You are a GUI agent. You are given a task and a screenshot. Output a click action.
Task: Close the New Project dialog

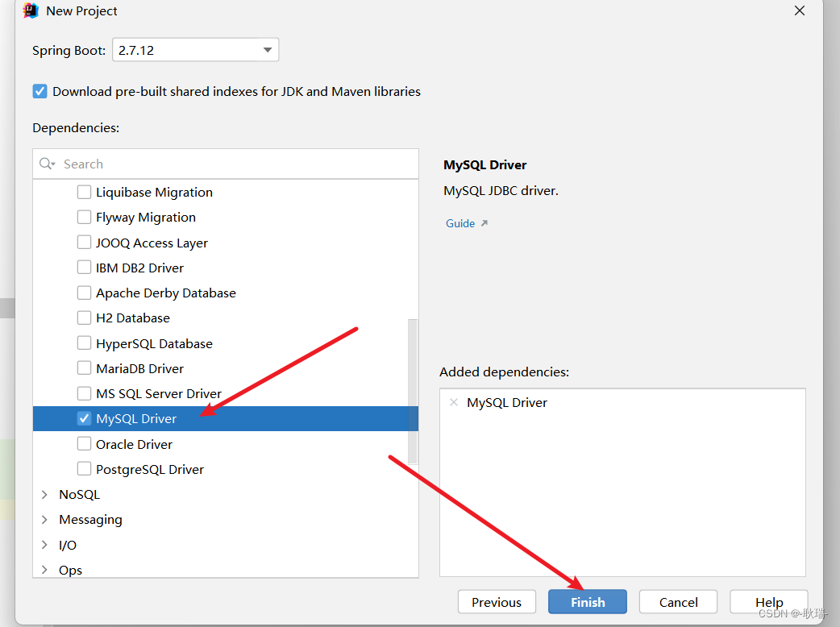[x=799, y=10]
